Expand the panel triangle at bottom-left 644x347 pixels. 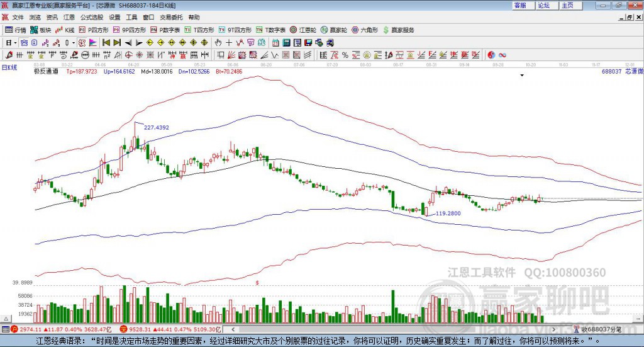[x=6, y=319]
